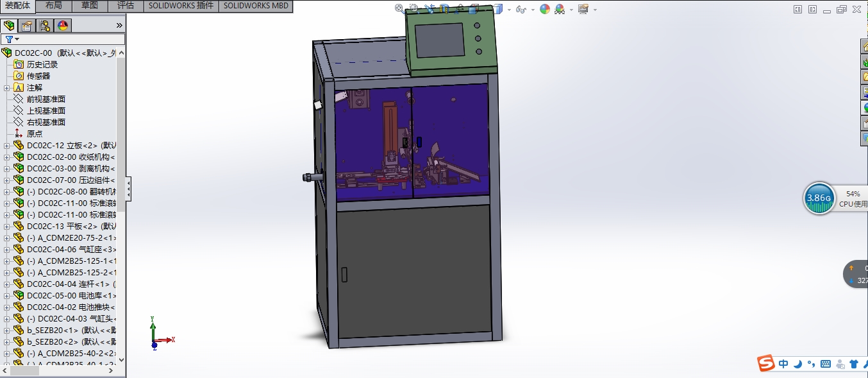The width and height of the screenshot is (868, 378).
Task: Expand the DC02C-12 立板 component node
Action: [x=7, y=146]
